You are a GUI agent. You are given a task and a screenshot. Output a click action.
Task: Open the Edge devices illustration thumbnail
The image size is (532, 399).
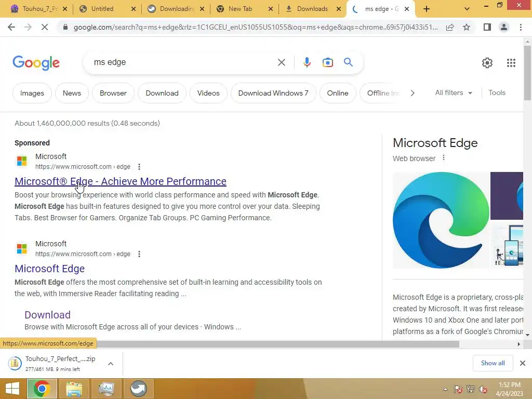pyautogui.click(x=507, y=245)
